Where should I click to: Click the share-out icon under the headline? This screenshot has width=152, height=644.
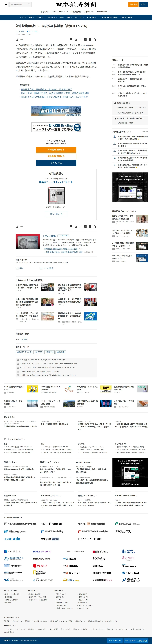tap(95, 39)
